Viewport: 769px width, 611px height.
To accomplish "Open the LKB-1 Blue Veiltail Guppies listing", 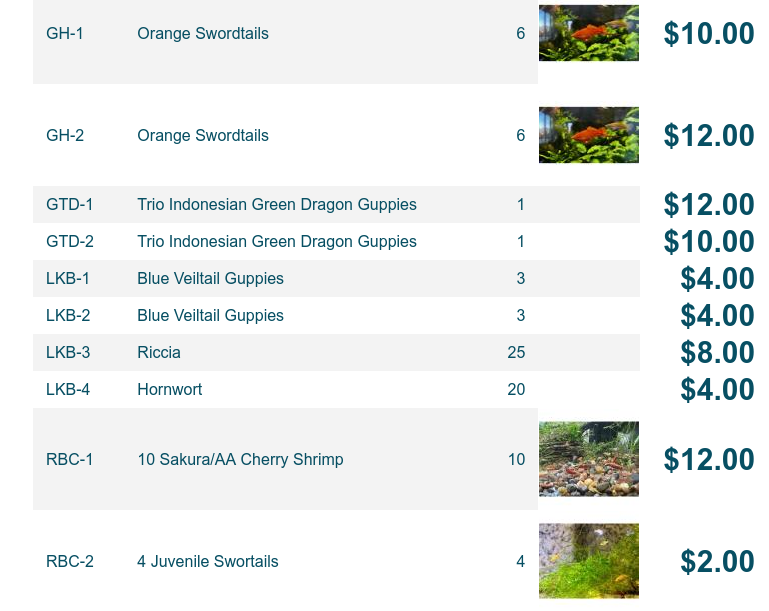I will tap(210, 279).
